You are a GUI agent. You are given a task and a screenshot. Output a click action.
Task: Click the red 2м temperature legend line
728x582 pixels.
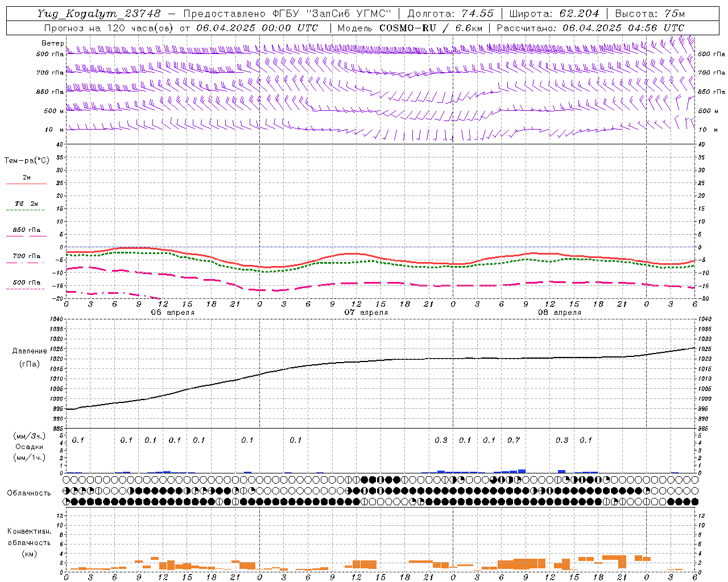click(26, 184)
